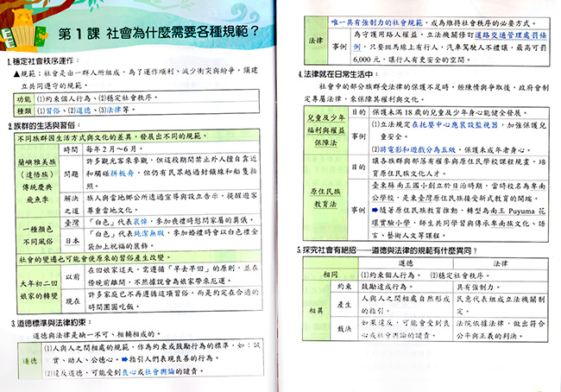Click the blue word 法律 in the 種類 row

point(114,110)
